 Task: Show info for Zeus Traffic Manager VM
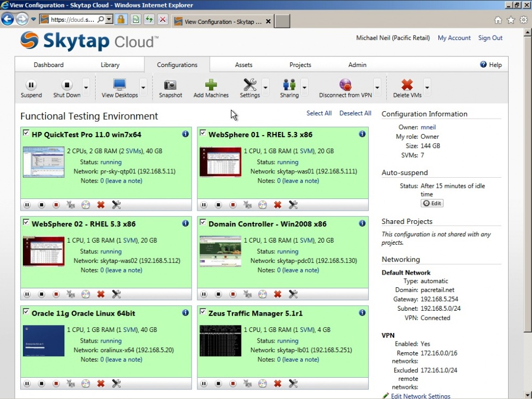coord(362,312)
